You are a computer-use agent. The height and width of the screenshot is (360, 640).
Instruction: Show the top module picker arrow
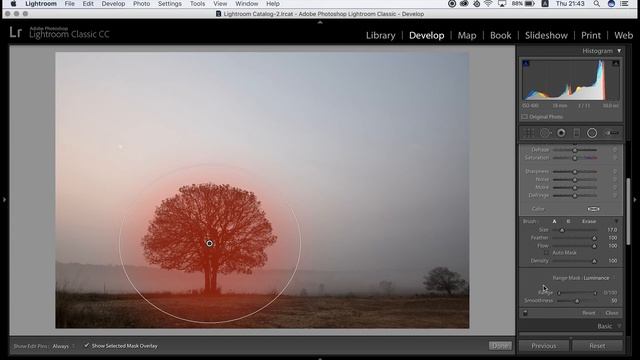pyautogui.click(x=320, y=22)
